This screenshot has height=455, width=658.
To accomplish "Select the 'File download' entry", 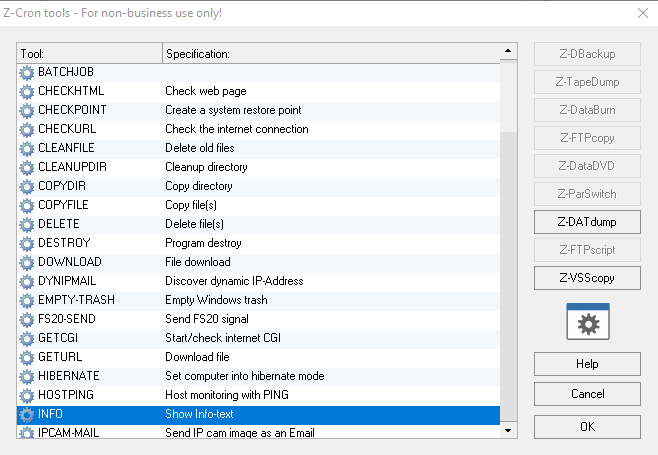I will tap(198, 262).
